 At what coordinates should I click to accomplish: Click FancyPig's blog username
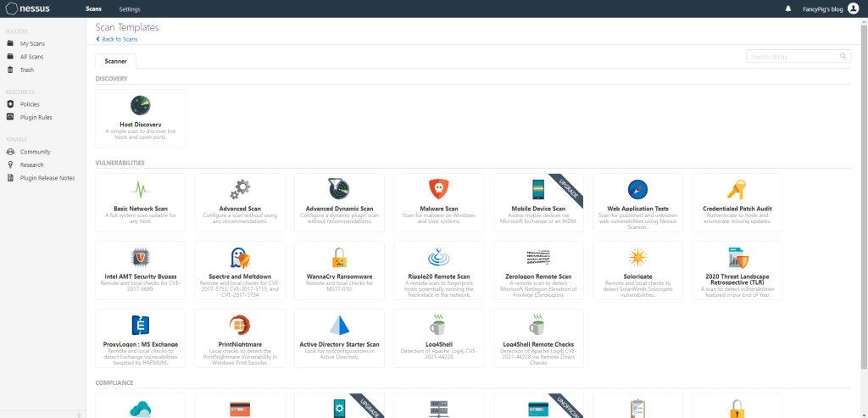click(x=823, y=8)
